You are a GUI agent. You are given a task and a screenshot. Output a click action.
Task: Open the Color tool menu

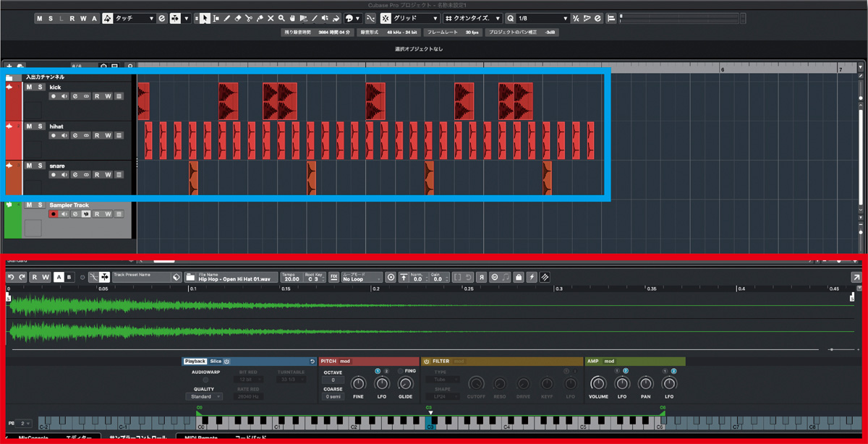point(352,18)
